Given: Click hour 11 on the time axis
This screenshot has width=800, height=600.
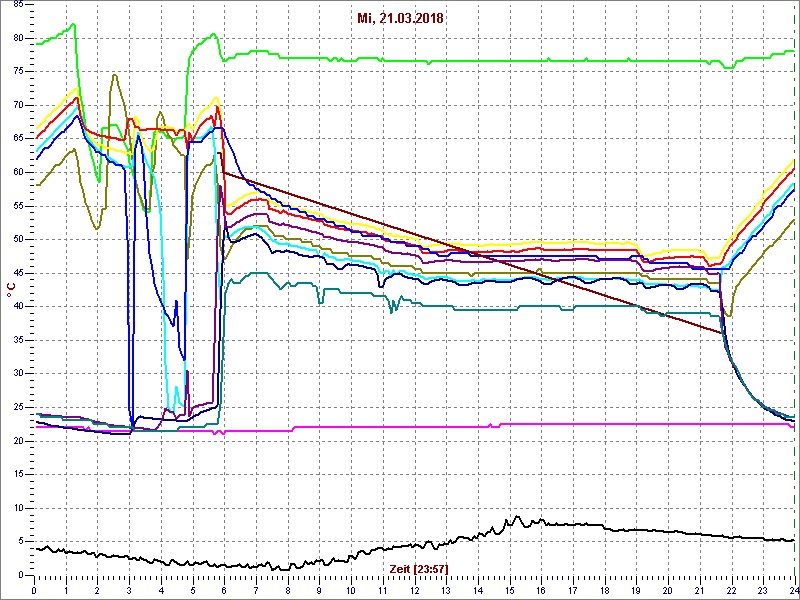Looking at the screenshot, I should coord(383,590).
